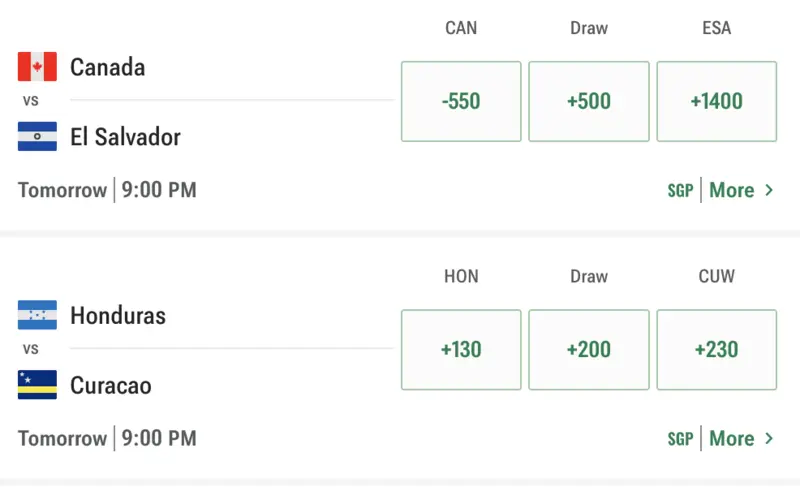This screenshot has height=487, width=800.
Task: Expand More markets for Honduras match
Action: (x=741, y=438)
